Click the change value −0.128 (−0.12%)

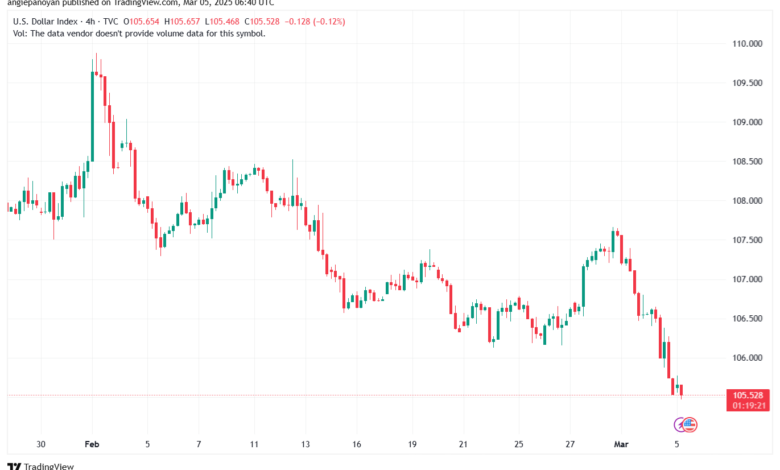click(x=314, y=21)
